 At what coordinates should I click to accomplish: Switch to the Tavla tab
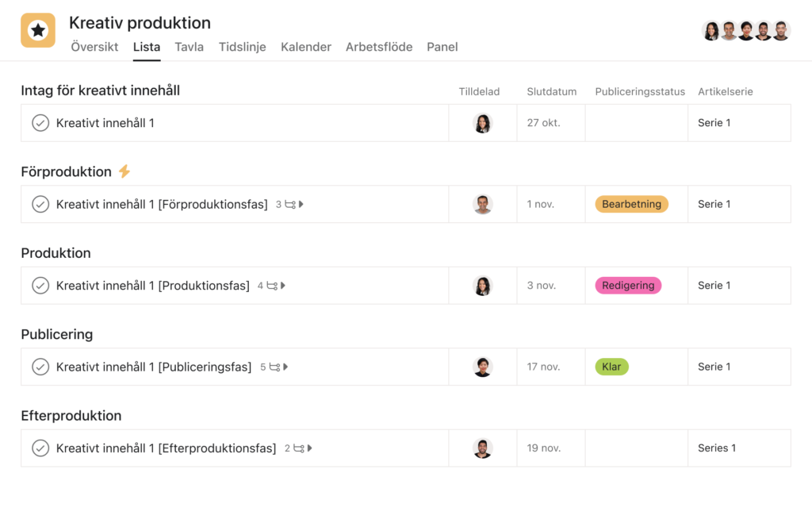click(189, 47)
